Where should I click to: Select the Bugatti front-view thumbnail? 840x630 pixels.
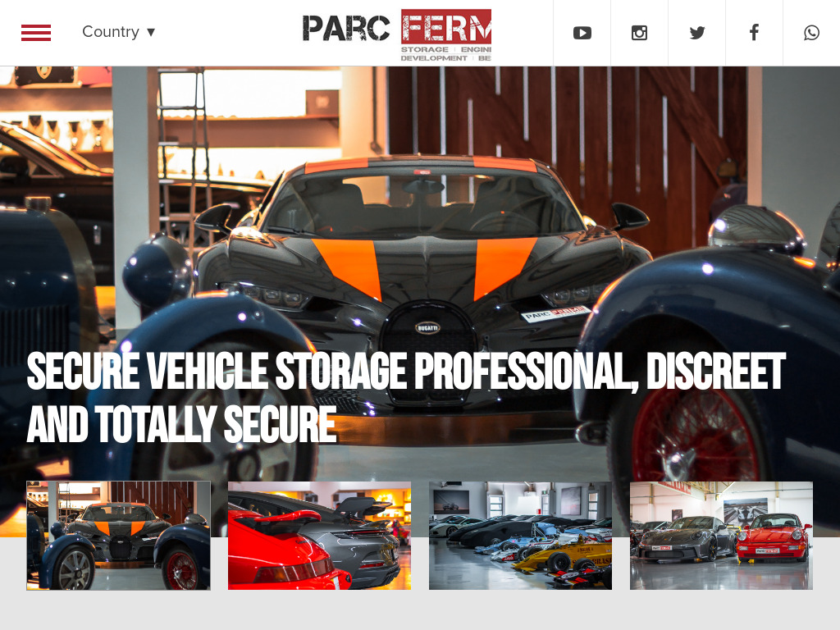click(x=118, y=536)
